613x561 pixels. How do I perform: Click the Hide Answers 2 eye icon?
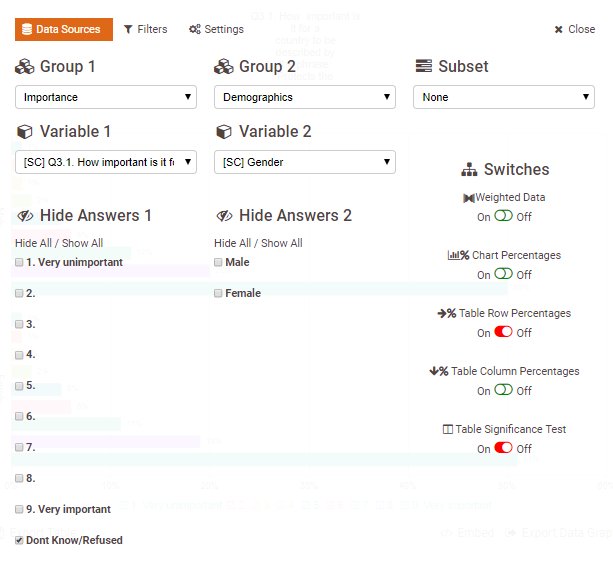(224, 216)
